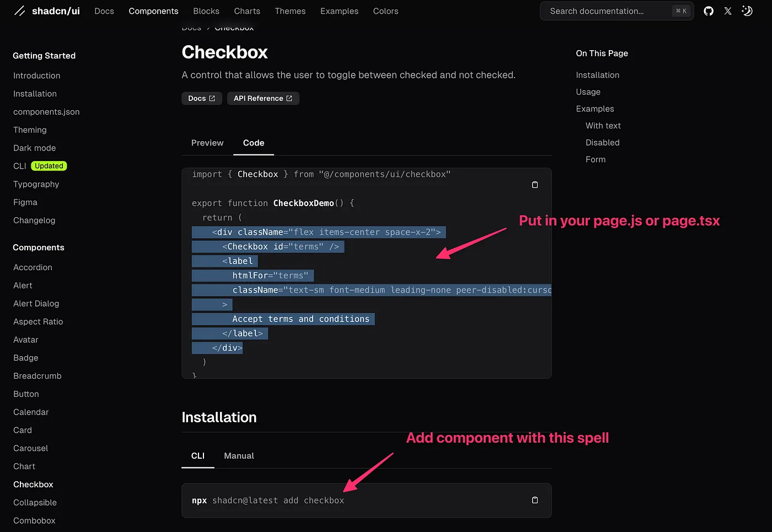Open Dark mode in the sidebar
Image resolution: width=772 pixels, height=532 pixels.
tap(34, 148)
